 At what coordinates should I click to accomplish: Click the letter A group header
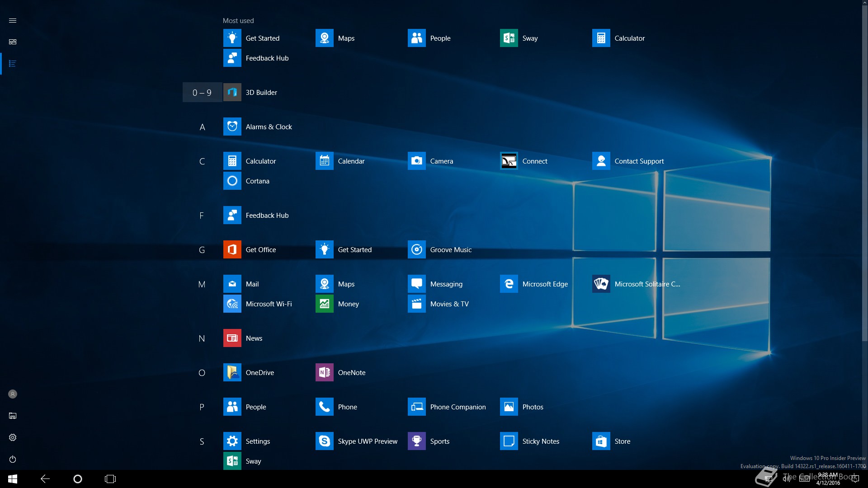[202, 127]
